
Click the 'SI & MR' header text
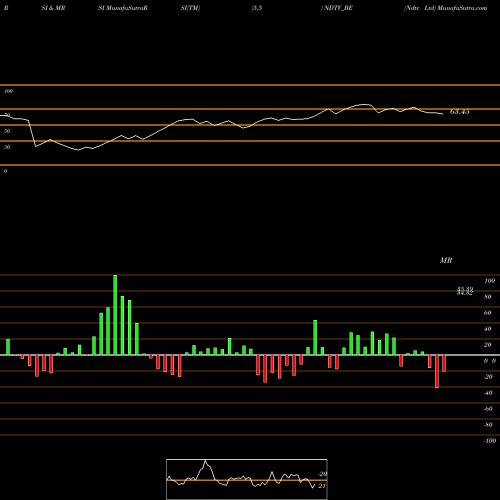click(53, 8)
